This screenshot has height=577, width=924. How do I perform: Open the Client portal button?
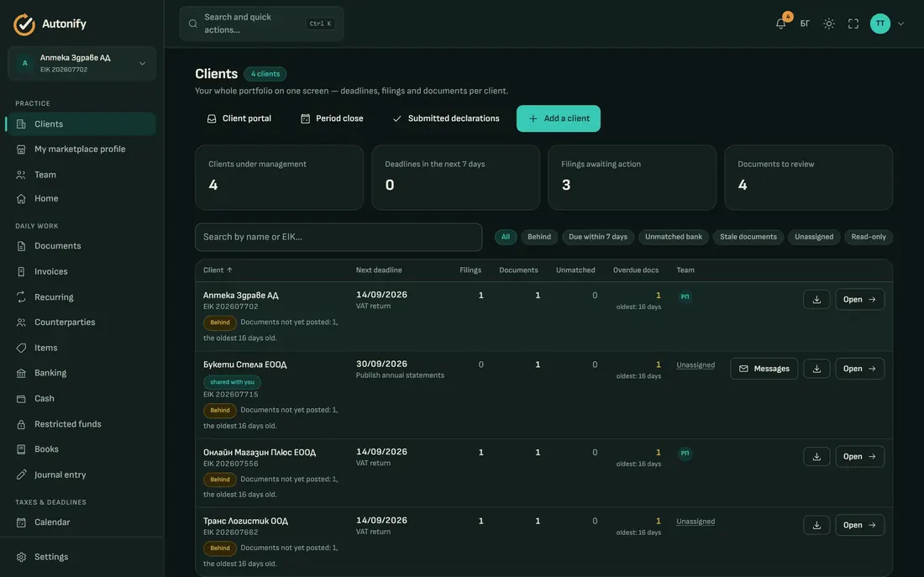[x=239, y=118]
